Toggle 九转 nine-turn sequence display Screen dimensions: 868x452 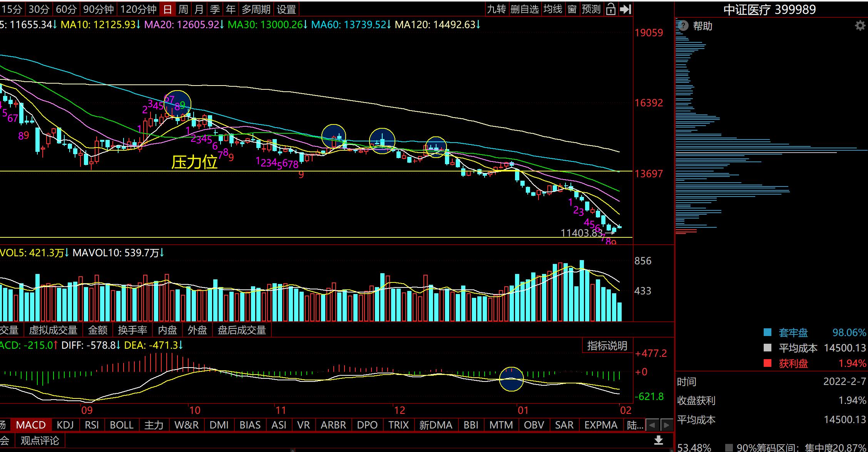(x=496, y=9)
